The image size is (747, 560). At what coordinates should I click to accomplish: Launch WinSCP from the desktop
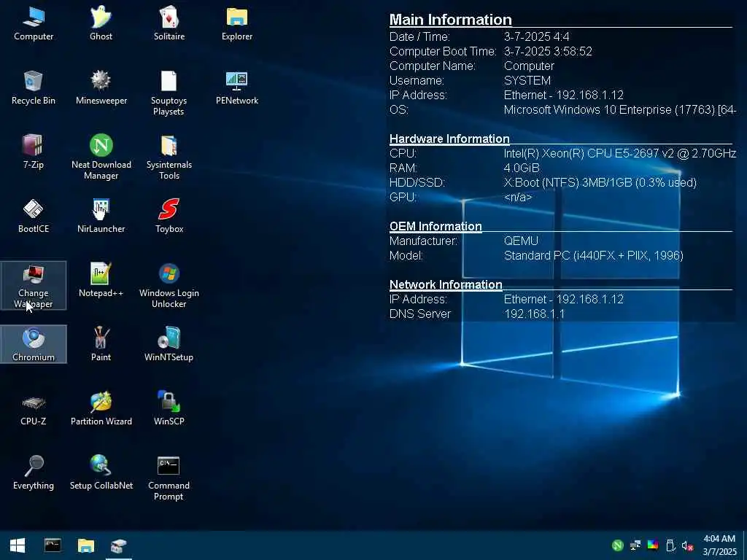coord(169,408)
